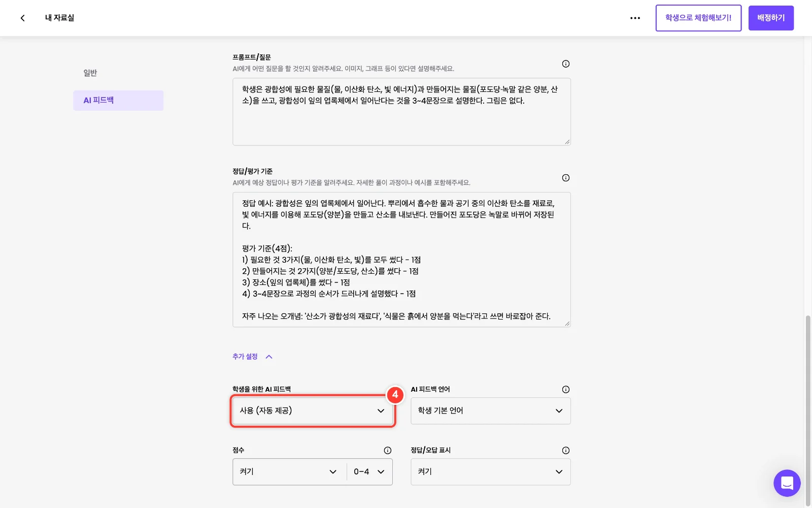812x508 pixels.
Task: Open the 0-4 score range dropdown
Action: (x=369, y=471)
